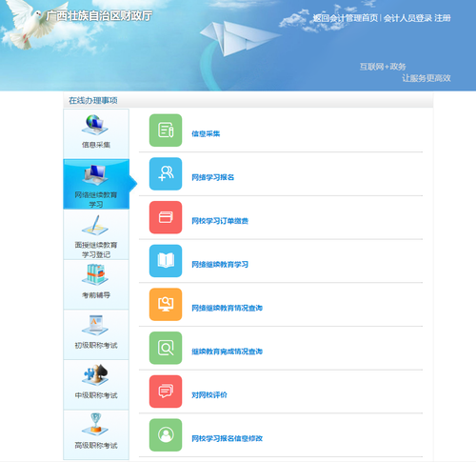Open the 信息采集 link in the list
The height and width of the screenshot is (462, 476).
(x=206, y=133)
